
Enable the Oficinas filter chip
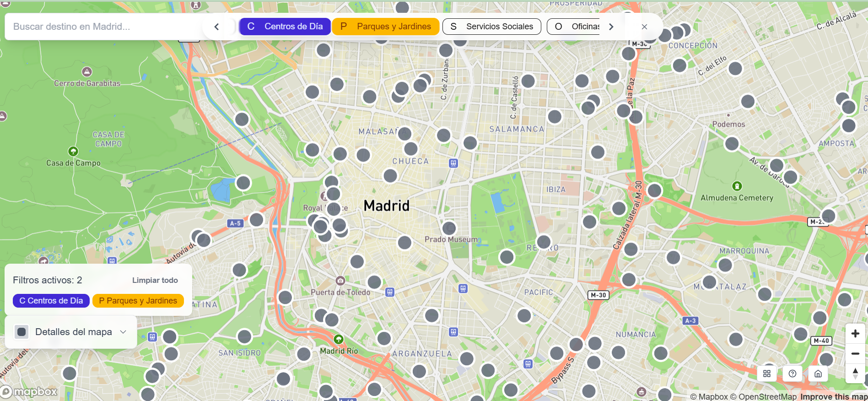click(x=577, y=27)
